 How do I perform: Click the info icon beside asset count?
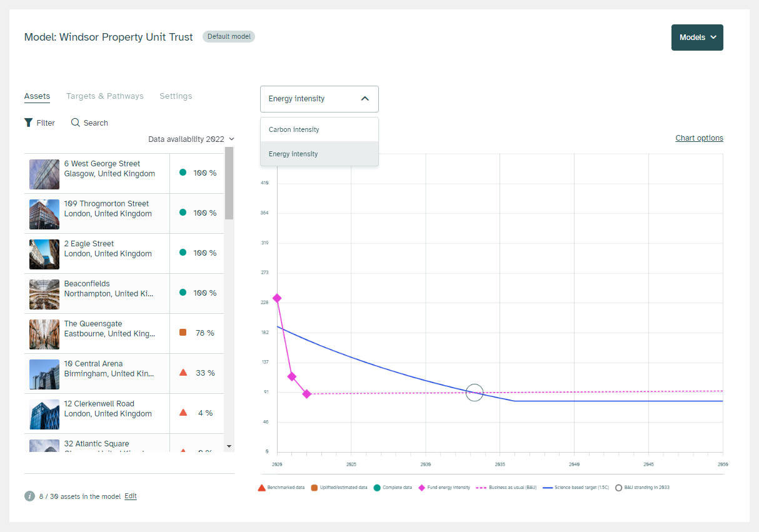29,496
